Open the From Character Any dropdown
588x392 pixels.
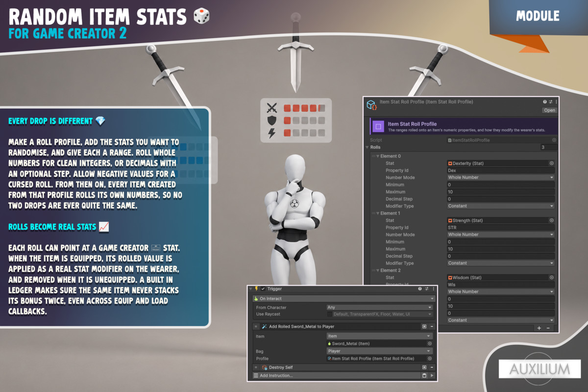click(x=380, y=308)
